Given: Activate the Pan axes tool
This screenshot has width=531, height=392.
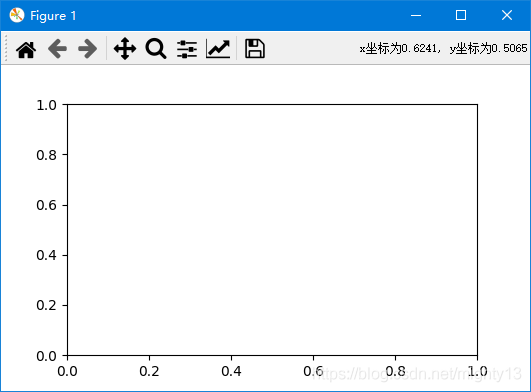Looking at the screenshot, I should pos(125,49).
